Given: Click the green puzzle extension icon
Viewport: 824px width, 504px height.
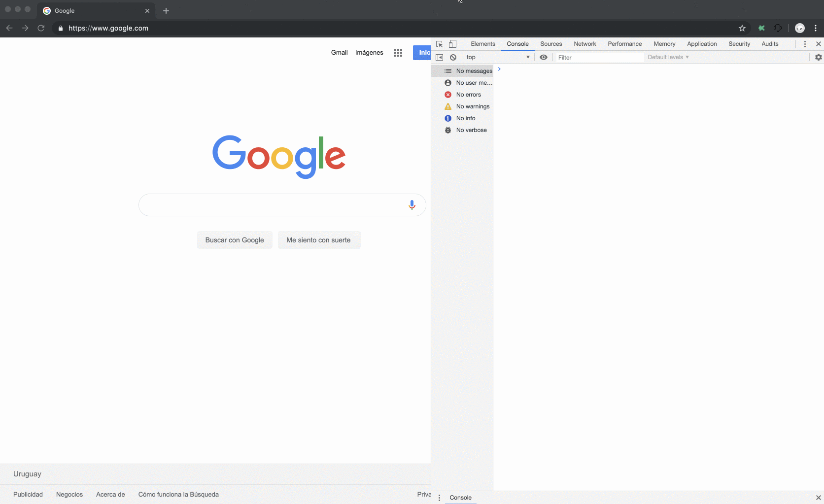Looking at the screenshot, I should tap(761, 28).
